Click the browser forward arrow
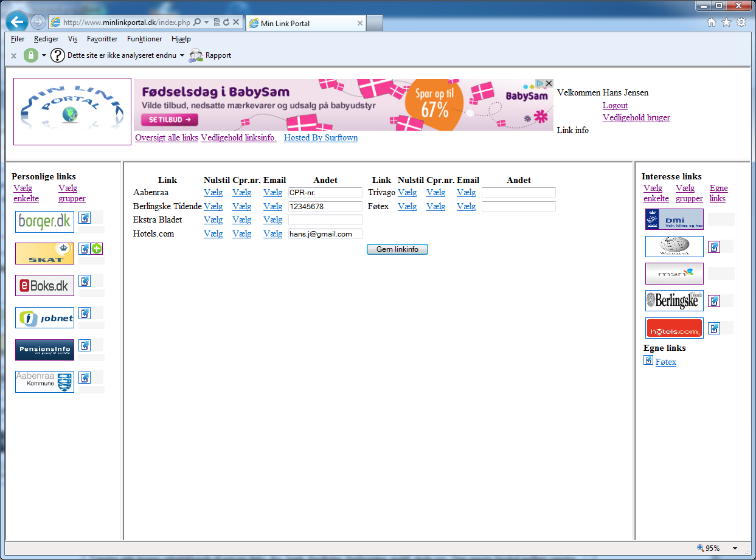Screen dimensions: 756x560 38,22
